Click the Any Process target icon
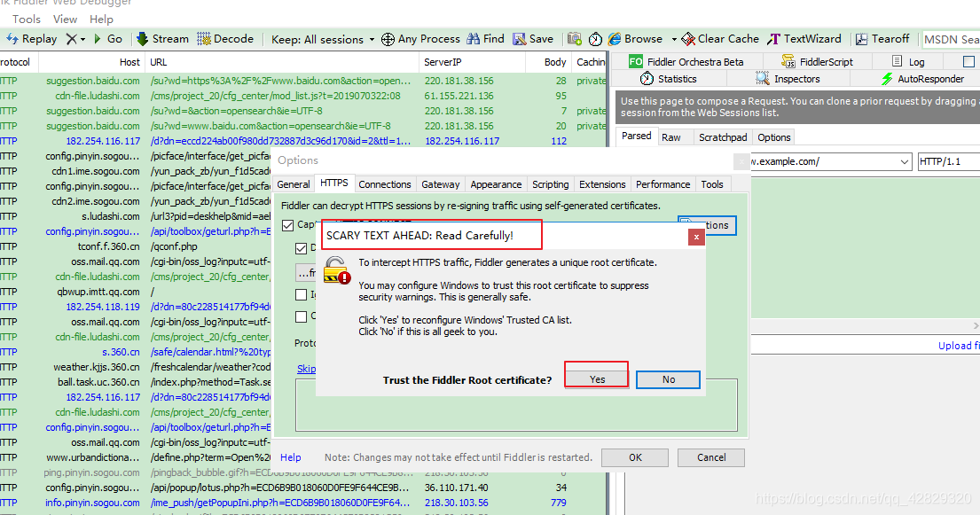 click(x=388, y=39)
